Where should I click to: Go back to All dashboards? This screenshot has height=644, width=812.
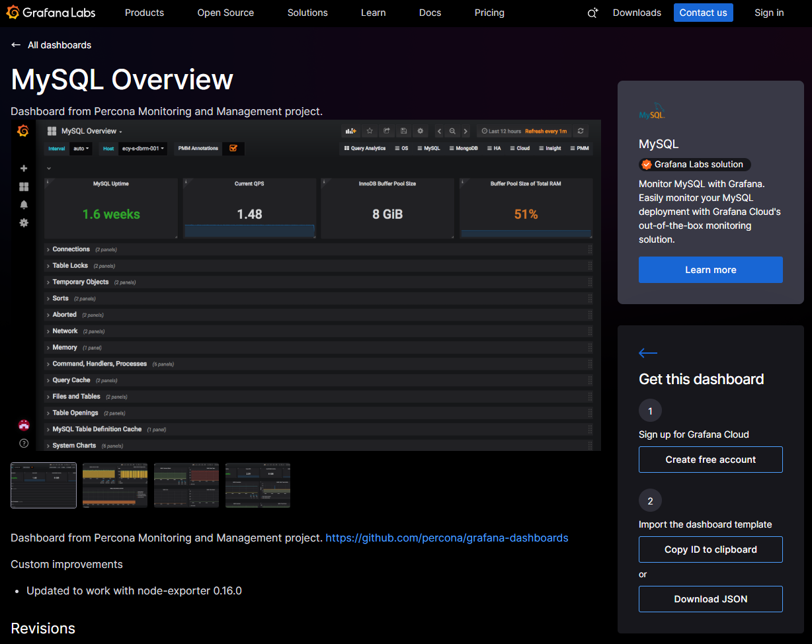pyautogui.click(x=51, y=45)
